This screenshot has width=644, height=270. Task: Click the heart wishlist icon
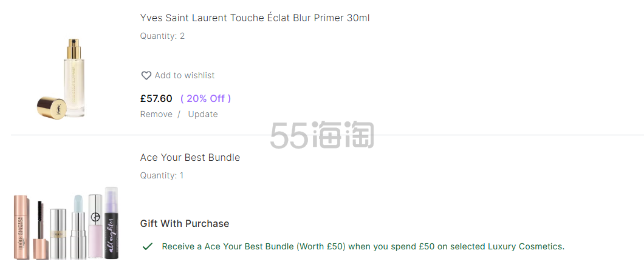point(146,76)
